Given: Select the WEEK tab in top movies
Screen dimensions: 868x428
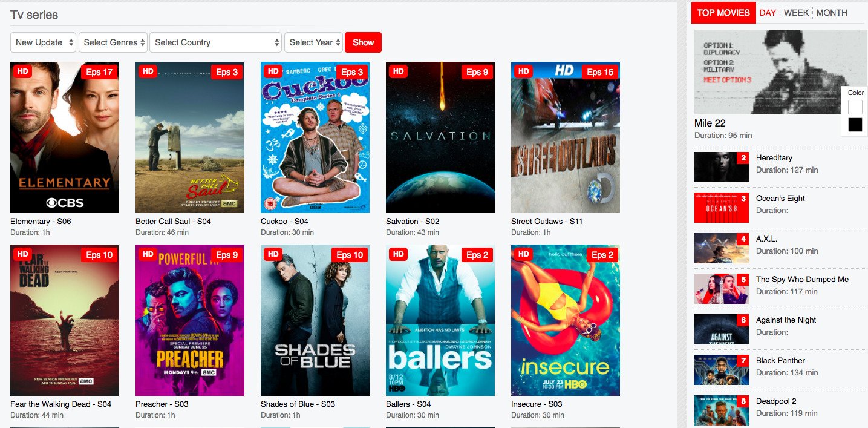Looking at the screenshot, I should [x=796, y=13].
